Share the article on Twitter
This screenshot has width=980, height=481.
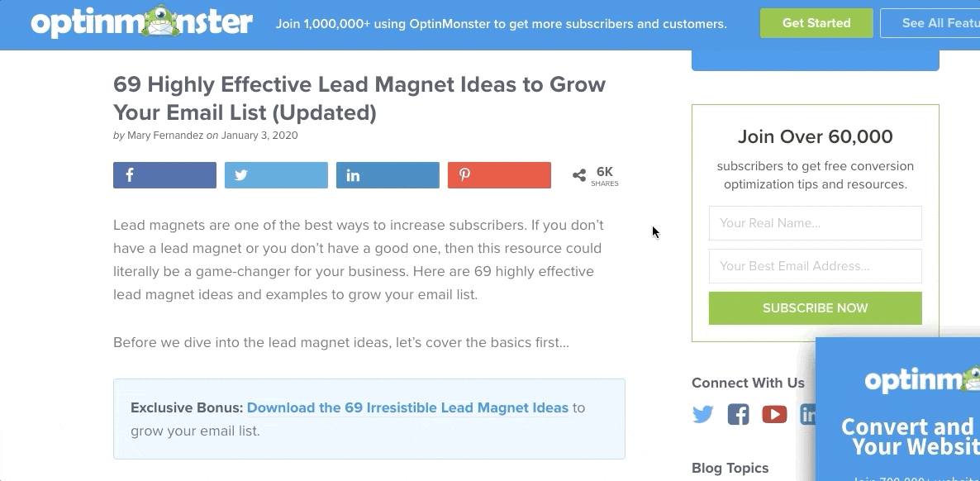tap(276, 175)
